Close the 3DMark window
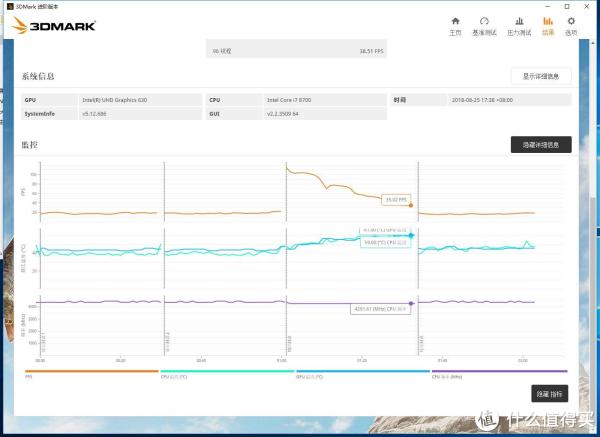Viewport: 600px width, 437px height. click(x=587, y=7)
